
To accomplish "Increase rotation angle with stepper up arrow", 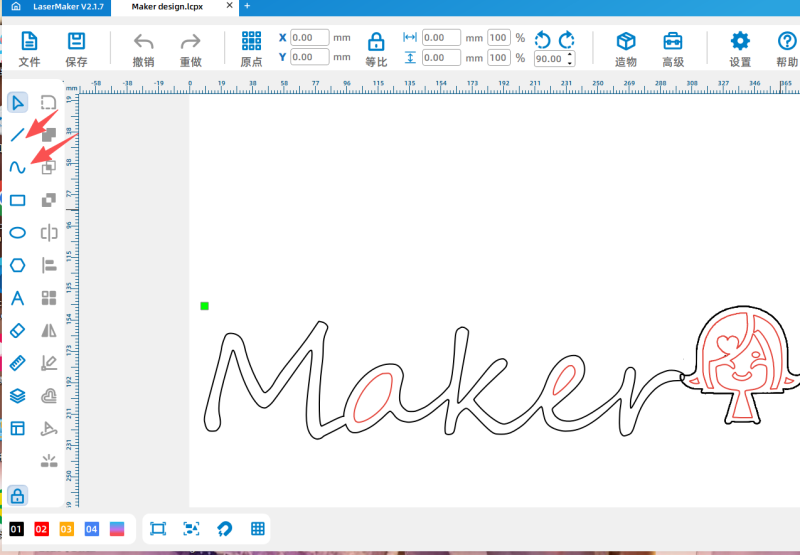I will click(570, 54).
